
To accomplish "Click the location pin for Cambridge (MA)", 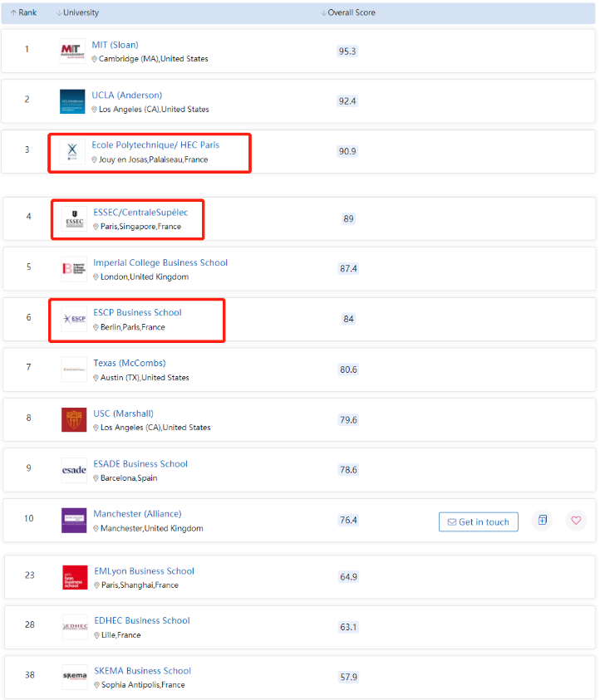I will [94, 59].
